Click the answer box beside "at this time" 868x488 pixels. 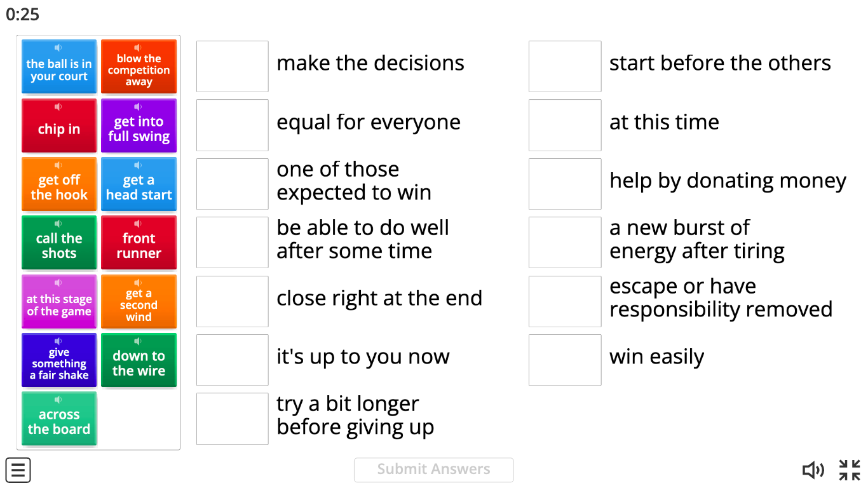(564, 125)
